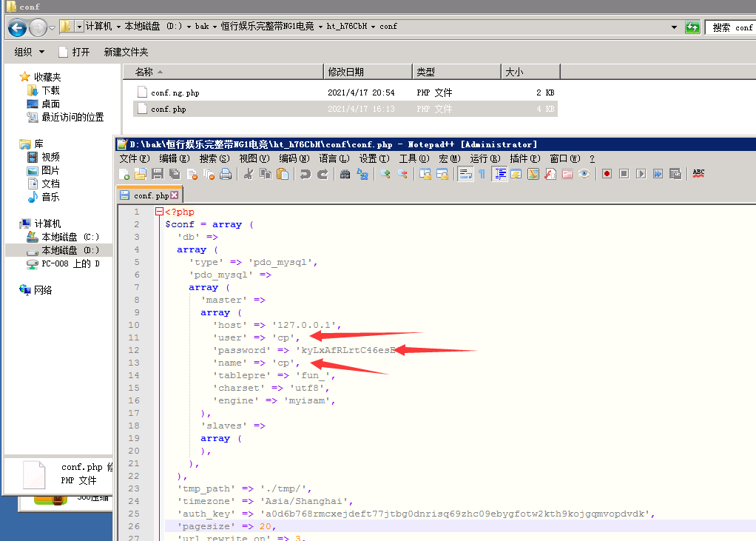Expand the ht_h76CbM breadcrumb dropdown arrow
The height and width of the screenshot is (541, 756).
373,27
